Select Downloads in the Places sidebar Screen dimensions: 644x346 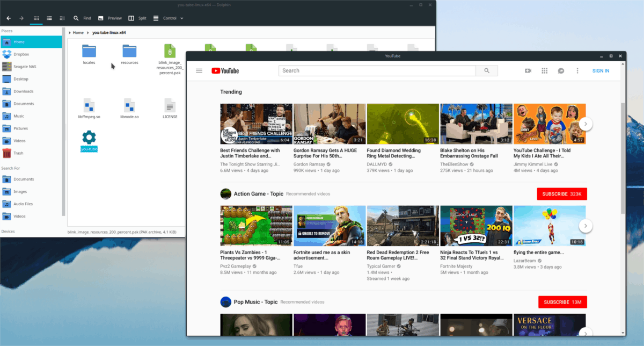point(23,91)
